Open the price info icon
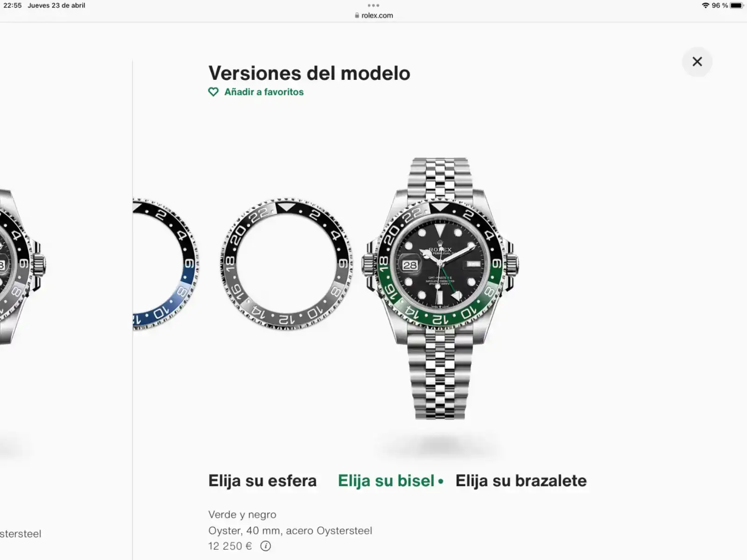Screen dimensions: 747x560 click(x=266, y=546)
